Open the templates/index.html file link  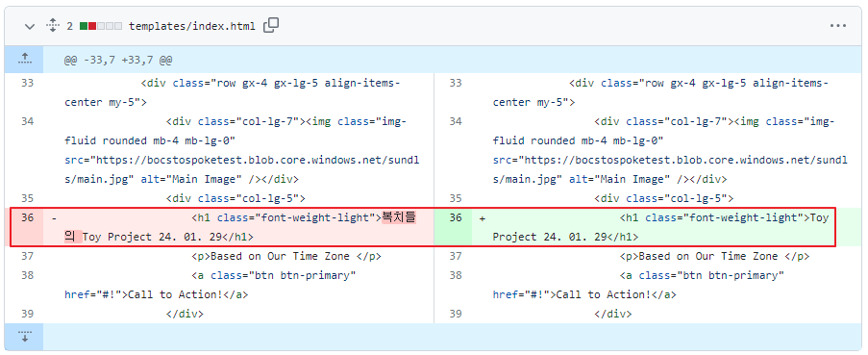[x=192, y=26]
